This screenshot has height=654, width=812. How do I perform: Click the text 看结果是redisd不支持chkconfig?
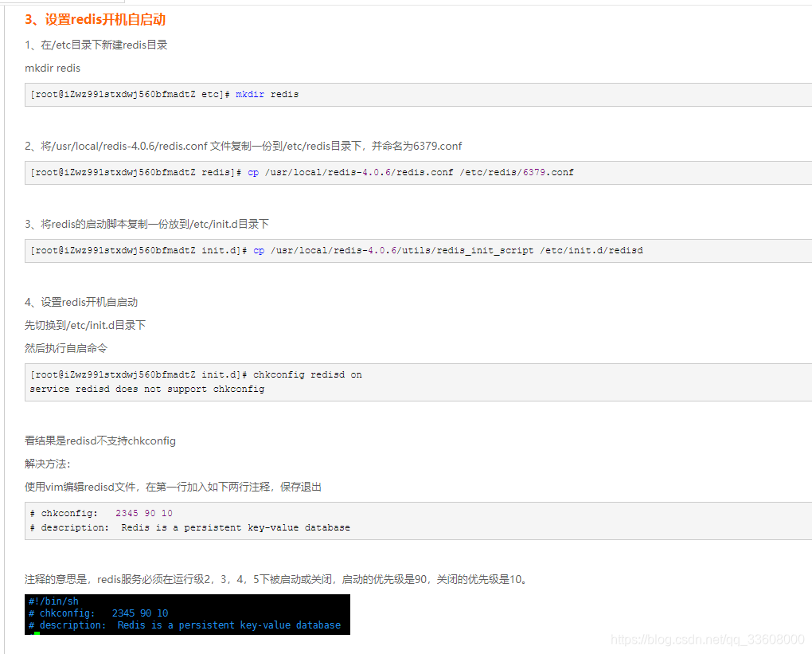point(100,441)
